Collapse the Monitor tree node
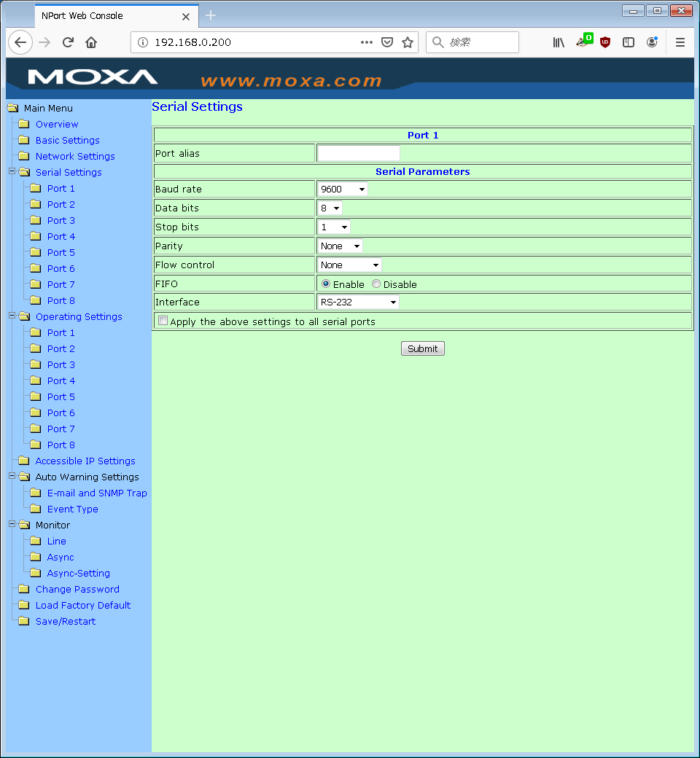The image size is (700, 758). point(12,523)
